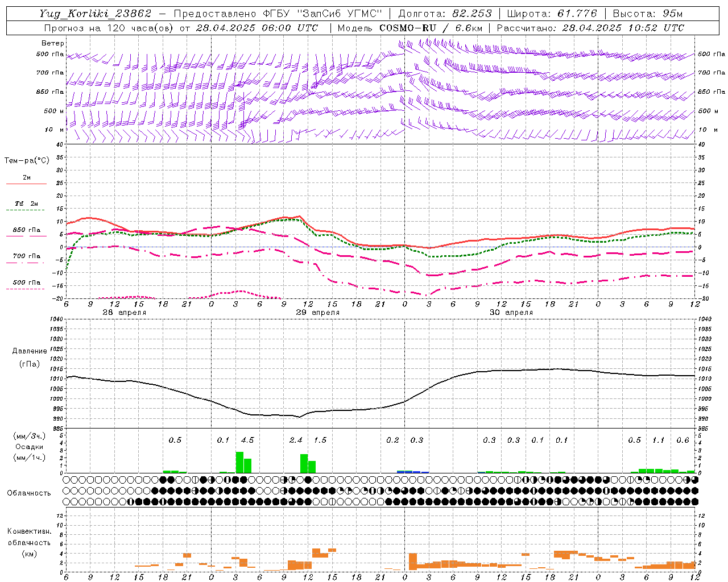
Task: Click the 1.1 precipitation total value
Action: click(658, 440)
